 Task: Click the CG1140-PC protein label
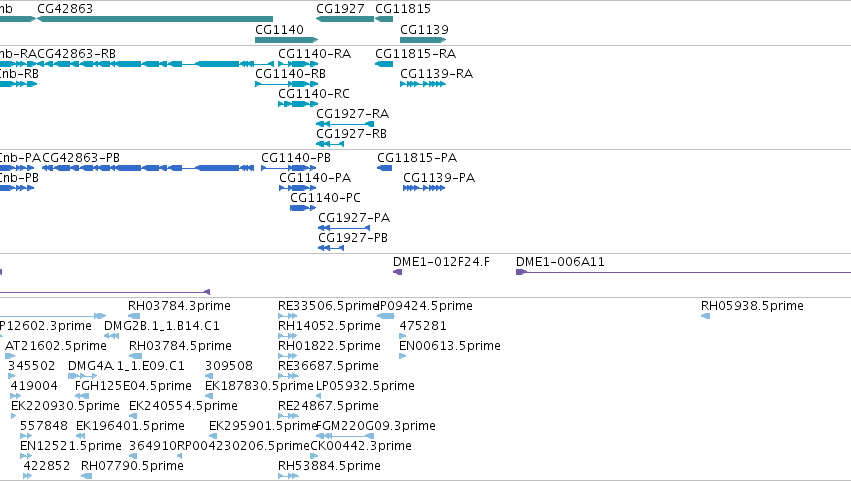(325, 198)
